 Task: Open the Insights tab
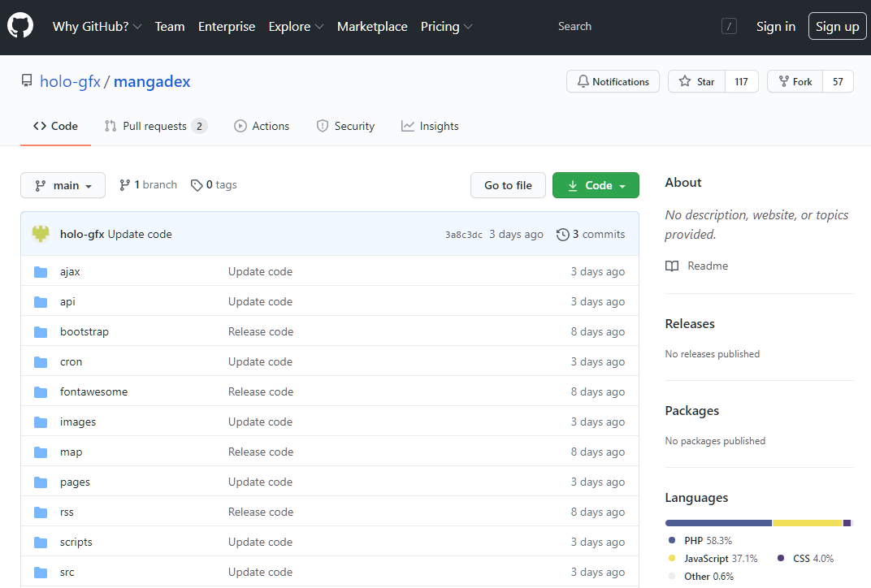tap(430, 126)
